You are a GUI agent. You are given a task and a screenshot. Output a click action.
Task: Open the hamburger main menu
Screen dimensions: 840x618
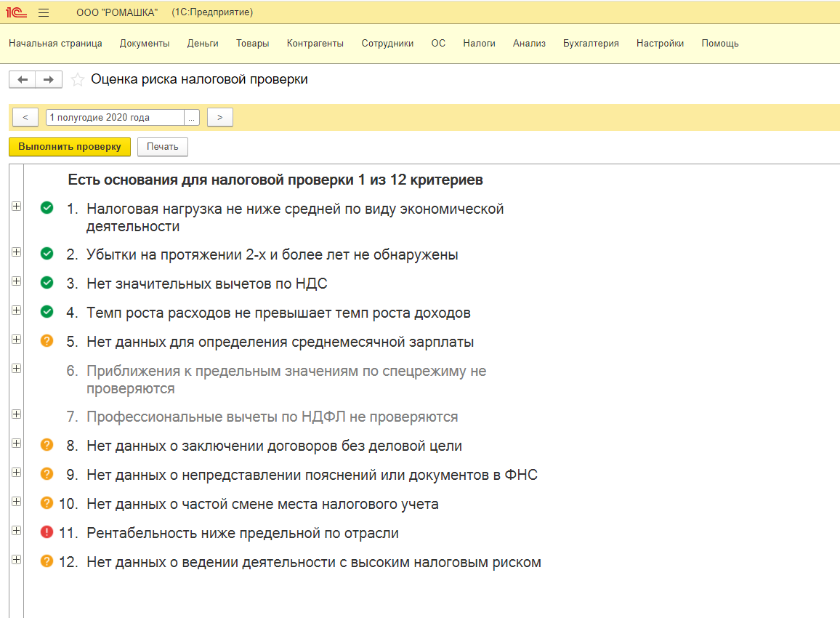coord(44,12)
